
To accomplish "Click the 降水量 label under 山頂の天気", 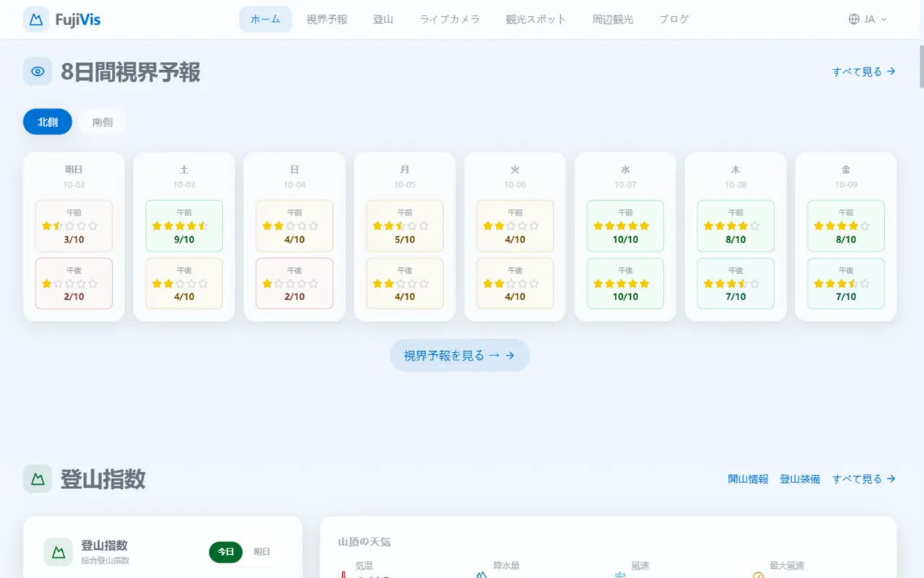I will (506, 566).
